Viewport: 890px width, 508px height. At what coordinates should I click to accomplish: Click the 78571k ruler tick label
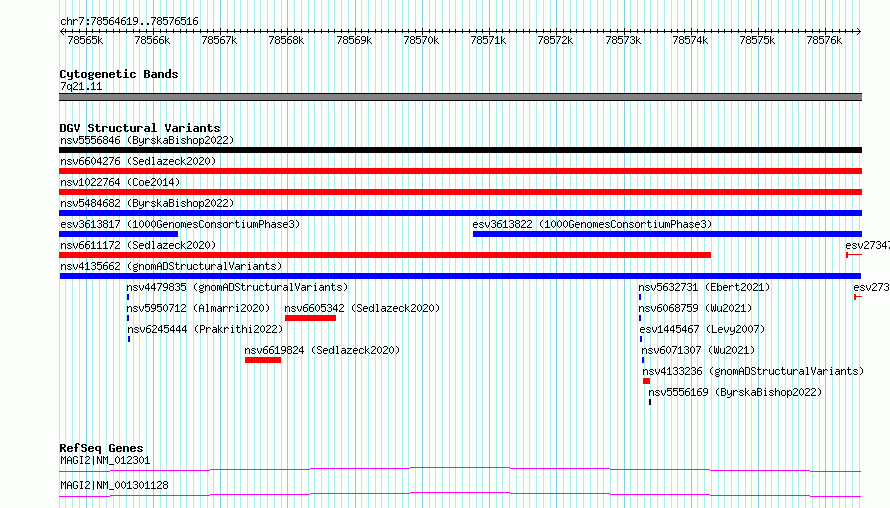[488, 40]
